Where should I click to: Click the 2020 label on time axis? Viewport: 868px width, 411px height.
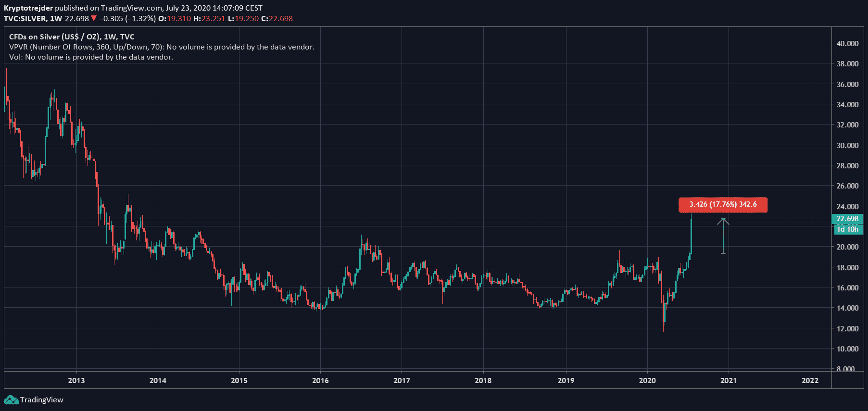(647, 381)
